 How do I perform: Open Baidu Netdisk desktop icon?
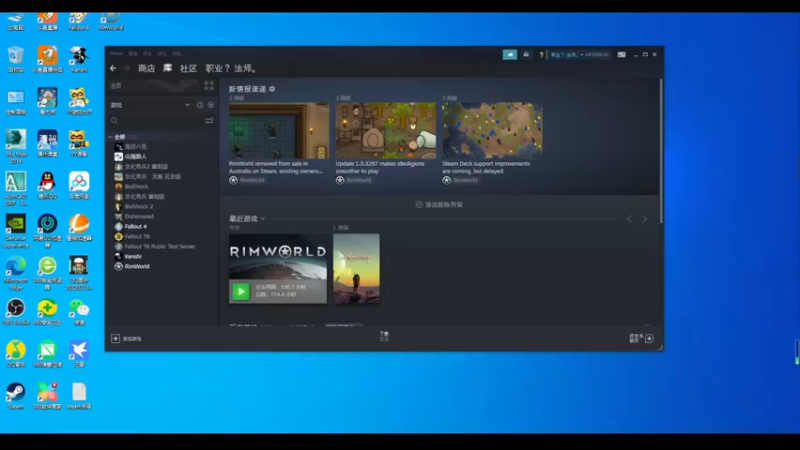click(x=79, y=185)
